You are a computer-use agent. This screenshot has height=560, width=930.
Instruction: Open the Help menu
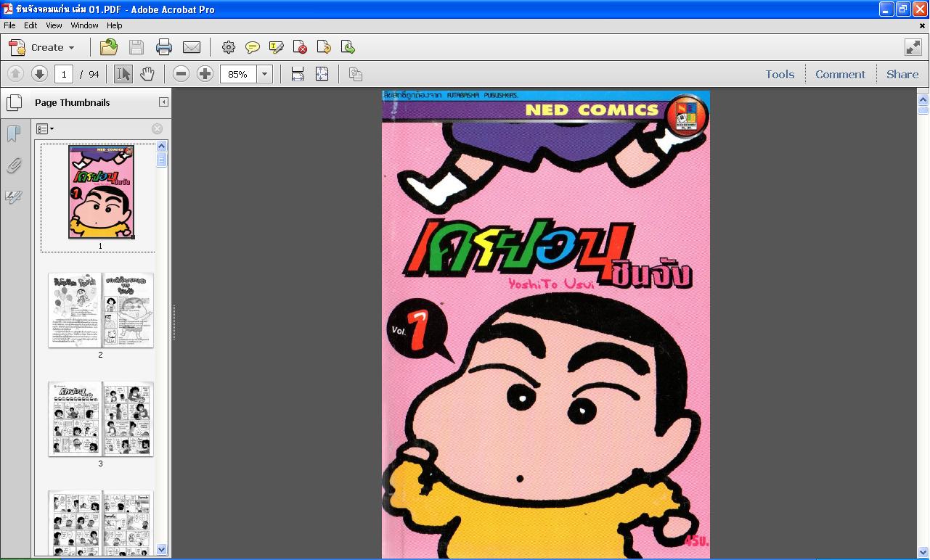click(114, 25)
